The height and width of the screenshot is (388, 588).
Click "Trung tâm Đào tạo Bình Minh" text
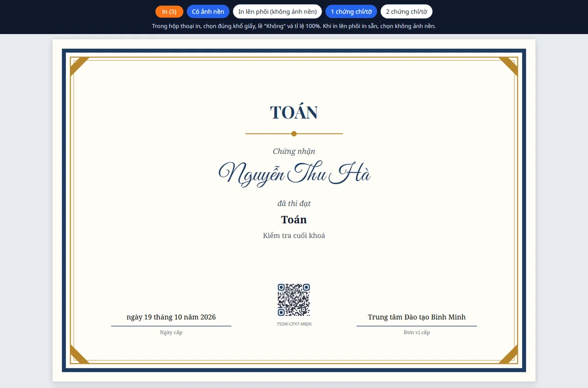(x=416, y=317)
